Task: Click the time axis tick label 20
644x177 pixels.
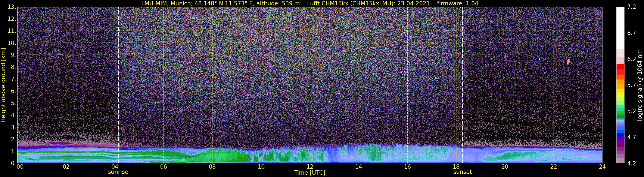Action: [x=505, y=167]
